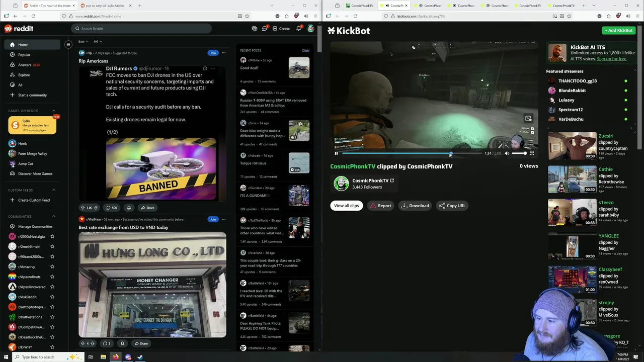Switch to pvp so easy lol ArcRaiders tab

[105, 6]
